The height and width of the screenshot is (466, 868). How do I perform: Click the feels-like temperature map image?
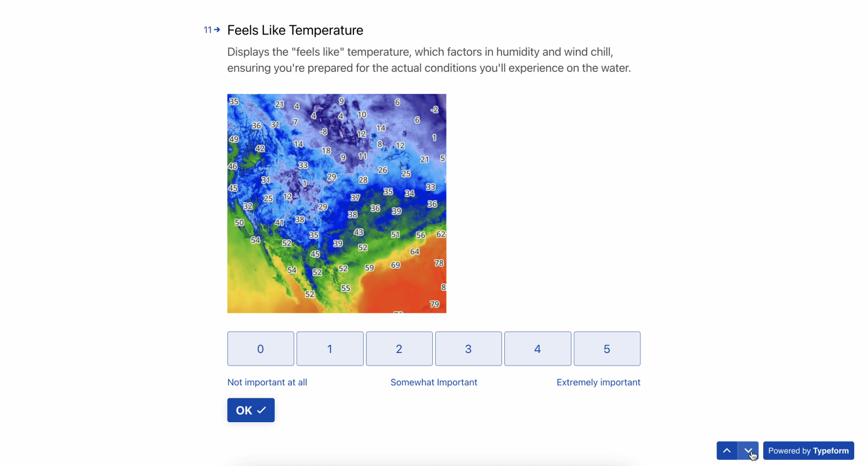(x=337, y=204)
